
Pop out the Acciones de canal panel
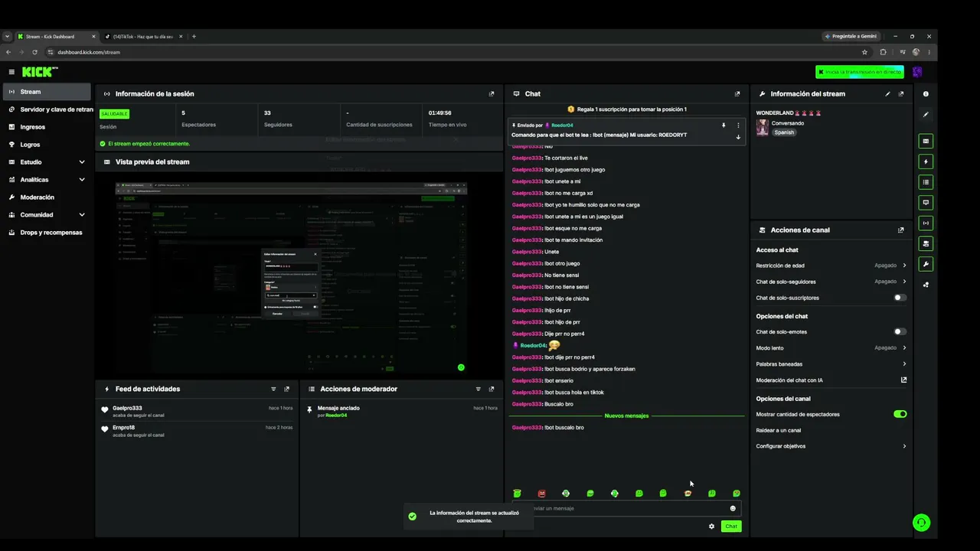click(x=901, y=230)
